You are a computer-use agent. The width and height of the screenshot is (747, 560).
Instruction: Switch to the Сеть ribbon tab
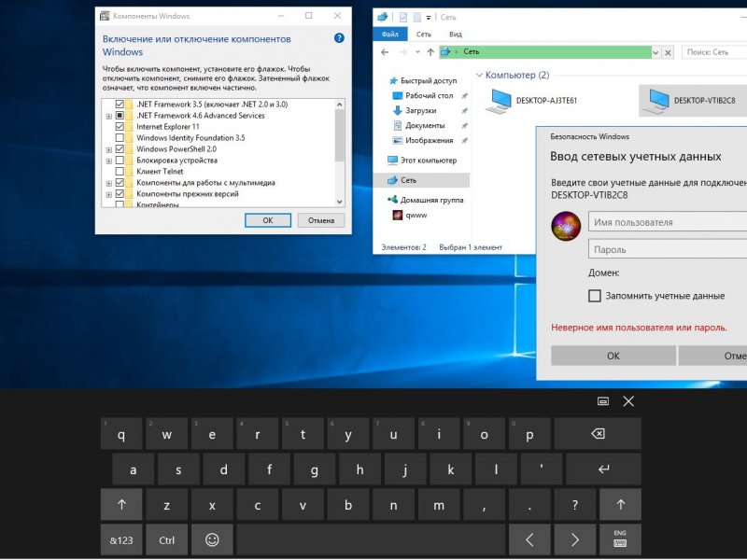424,35
